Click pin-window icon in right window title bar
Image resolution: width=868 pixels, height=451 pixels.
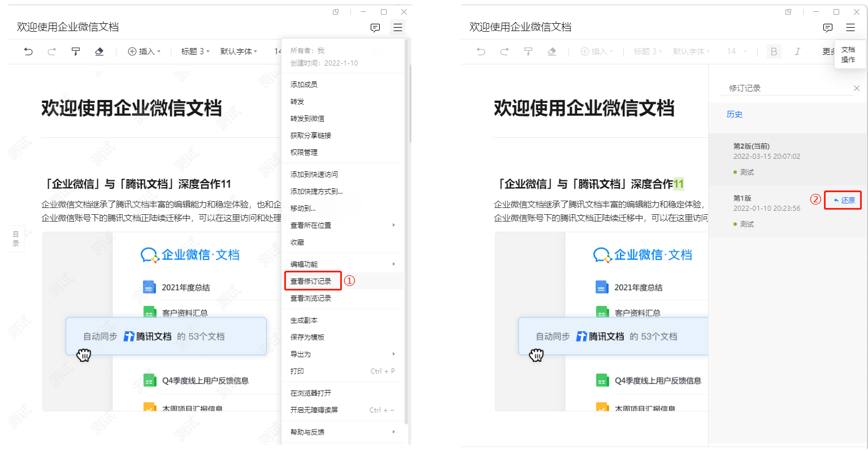788,12
